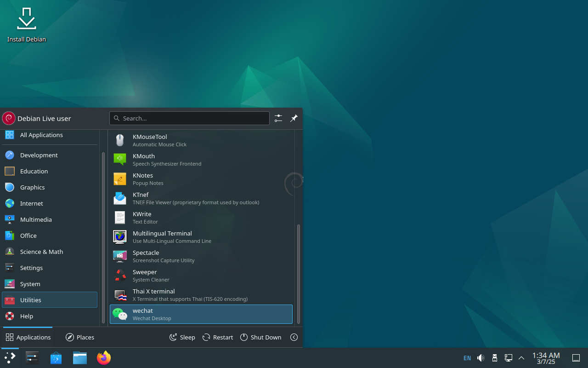The image size is (588, 368).
Task: Launch KTnef TNEF file viewer
Action: (x=201, y=198)
